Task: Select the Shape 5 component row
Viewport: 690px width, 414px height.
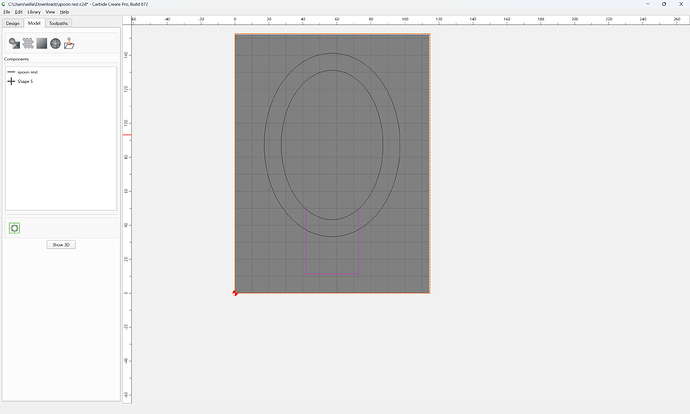Action: click(x=61, y=81)
